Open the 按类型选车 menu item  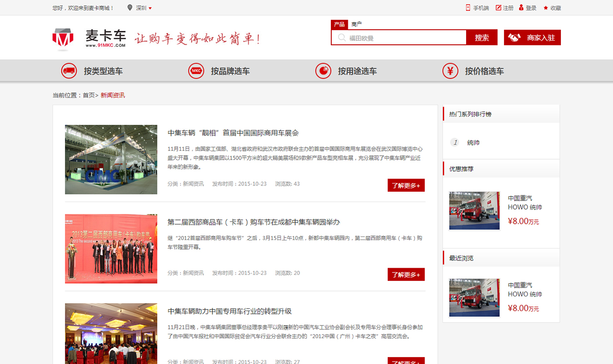tap(103, 71)
